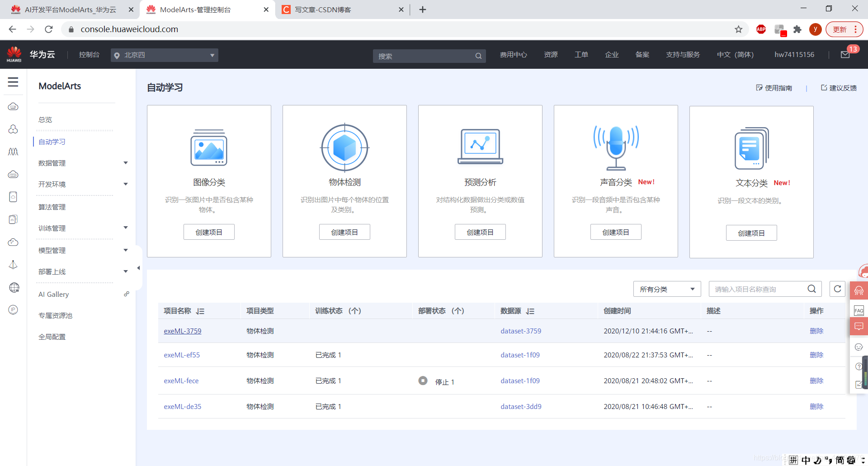Click the prediction analysis laptop icon
The image size is (868, 466).
(x=480, y=147)
